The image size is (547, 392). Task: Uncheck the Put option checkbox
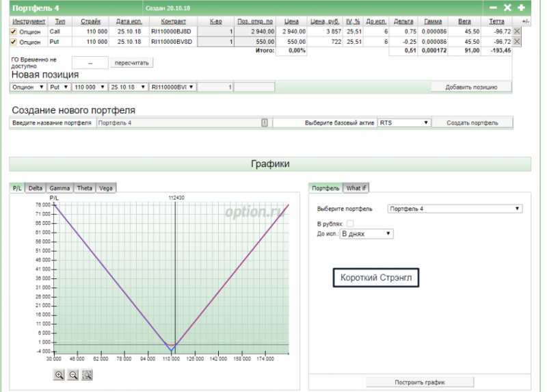pos(13,42)
